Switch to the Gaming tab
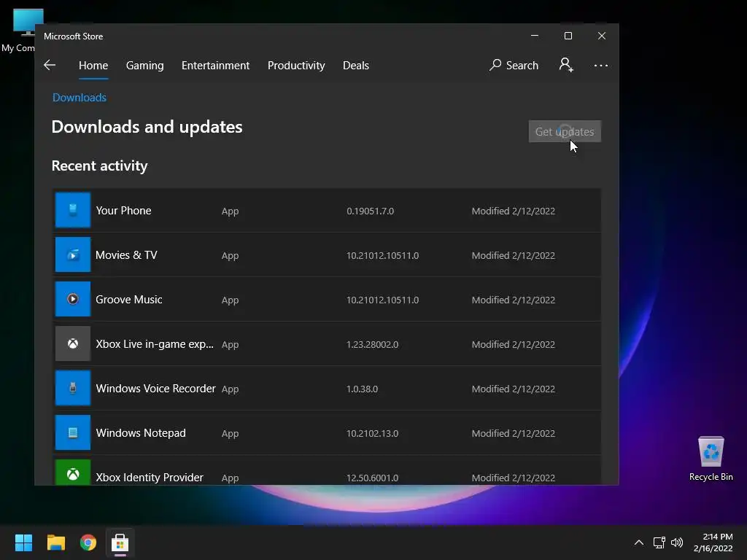This screenshot has width=747, height=560. pos(145,65)
